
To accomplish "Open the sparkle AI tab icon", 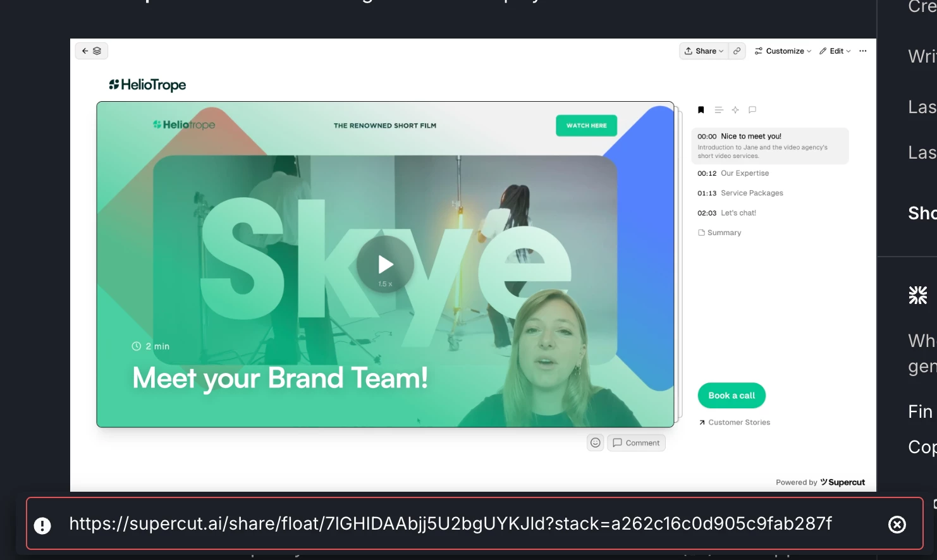I will click(x=735, y=110).
